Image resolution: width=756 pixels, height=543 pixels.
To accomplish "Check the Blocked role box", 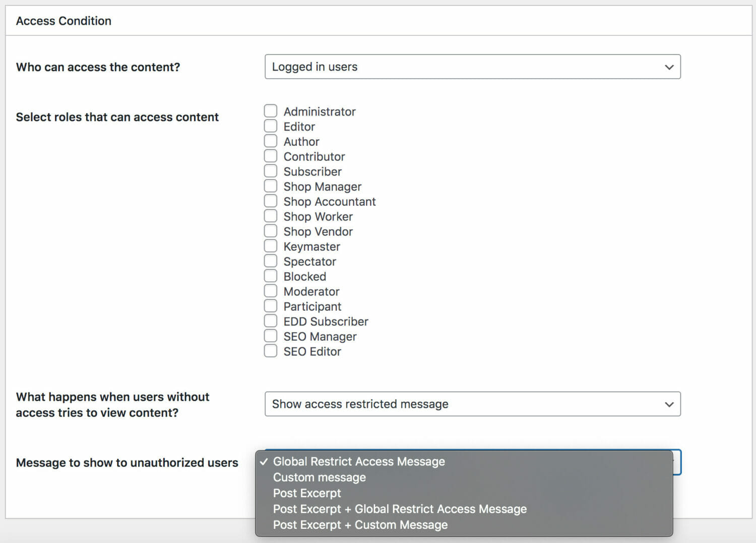I will 271,276.
